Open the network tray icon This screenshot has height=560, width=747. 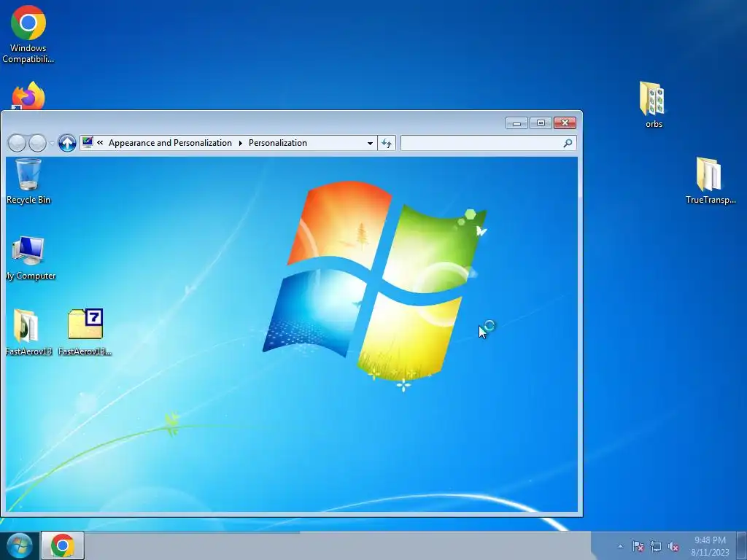click(656, 546)
